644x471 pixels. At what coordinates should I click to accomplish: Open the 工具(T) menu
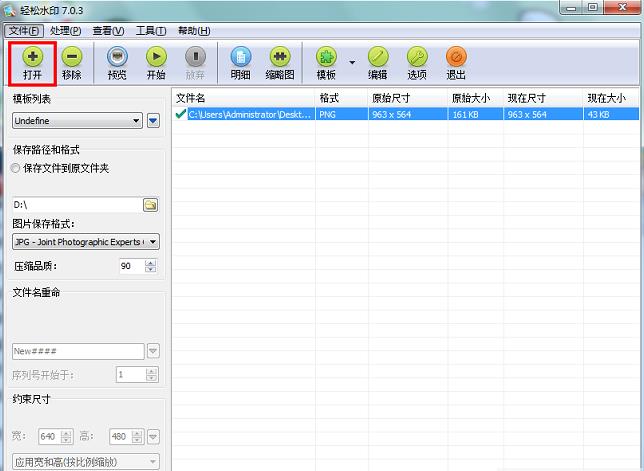(x=150, y=31)
